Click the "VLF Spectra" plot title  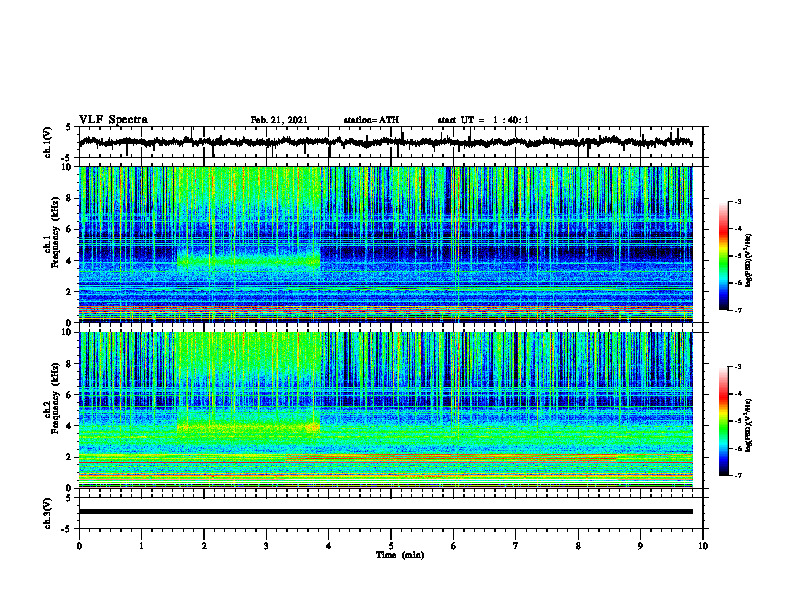tap(113, 120)
